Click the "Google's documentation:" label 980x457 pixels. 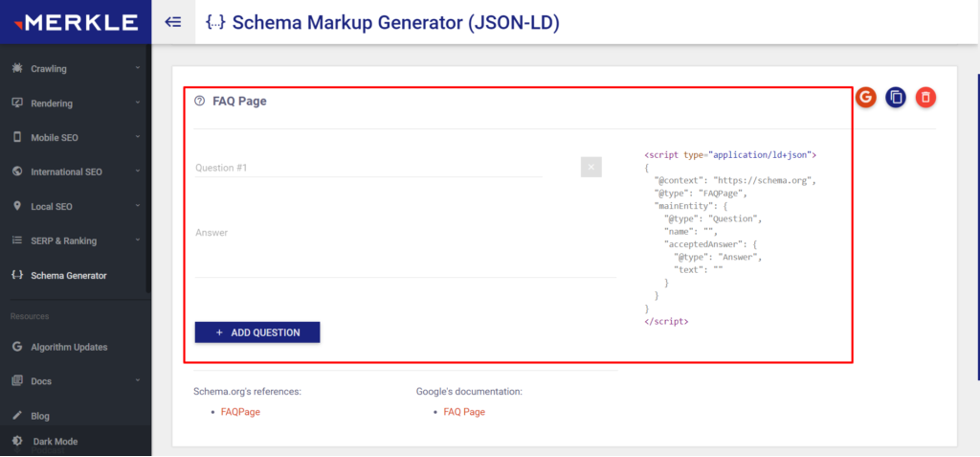pos(469,391)
